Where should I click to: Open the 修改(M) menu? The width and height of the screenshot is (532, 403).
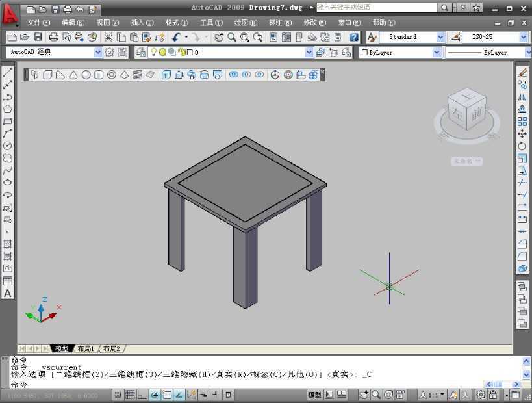click(315, 23)
